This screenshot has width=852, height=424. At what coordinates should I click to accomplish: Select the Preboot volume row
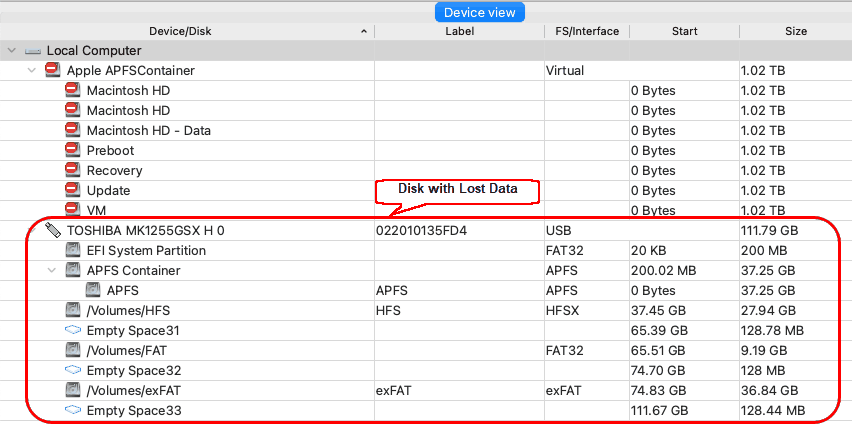(426, 151)
